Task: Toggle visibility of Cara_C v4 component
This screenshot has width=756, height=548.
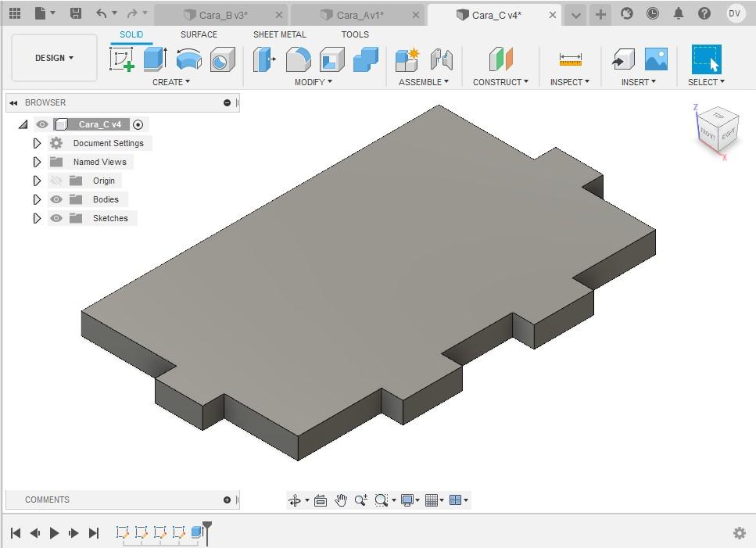Action: point(42,124)
